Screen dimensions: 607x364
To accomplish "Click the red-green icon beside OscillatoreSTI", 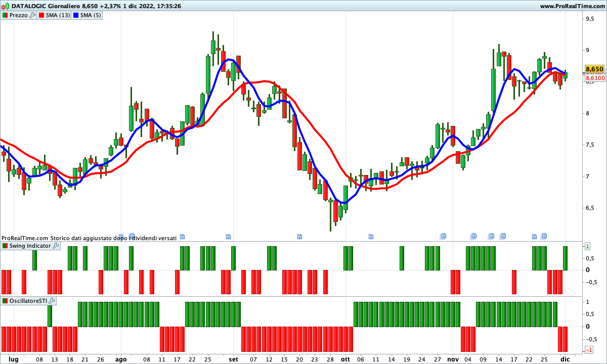I will click(5, 301).
